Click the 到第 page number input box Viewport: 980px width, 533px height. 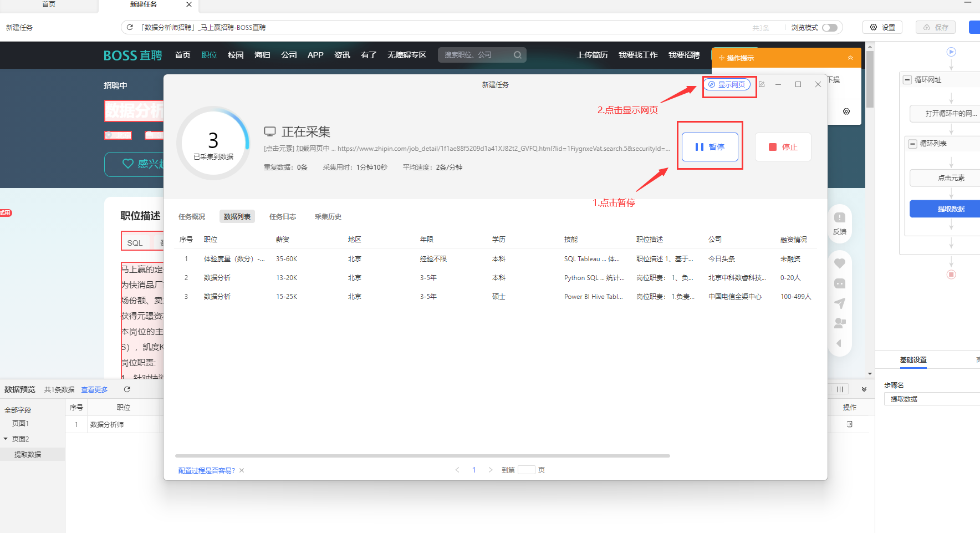pos(527,470)
